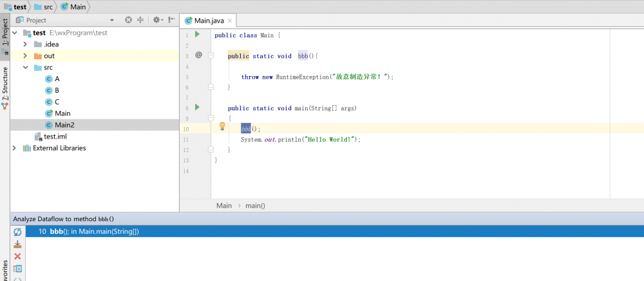Click the scroll from source target icon
Screen dimensions: 644x281
[128, 20]
